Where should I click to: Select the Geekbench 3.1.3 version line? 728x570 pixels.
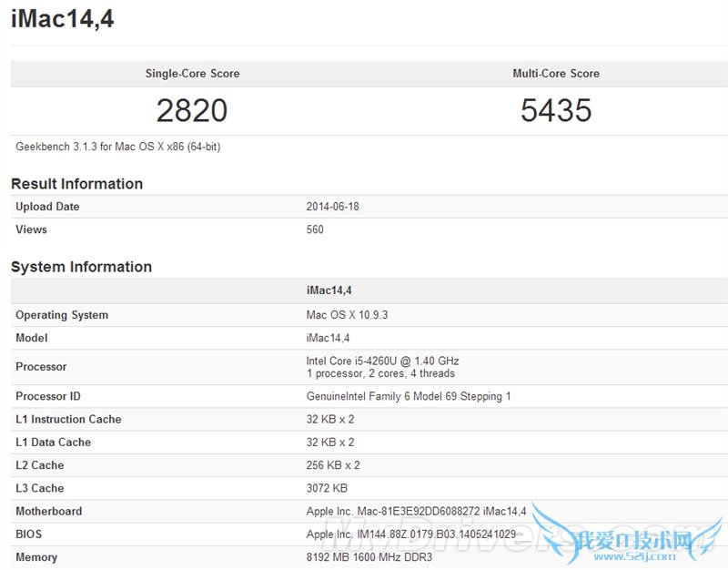118,147
